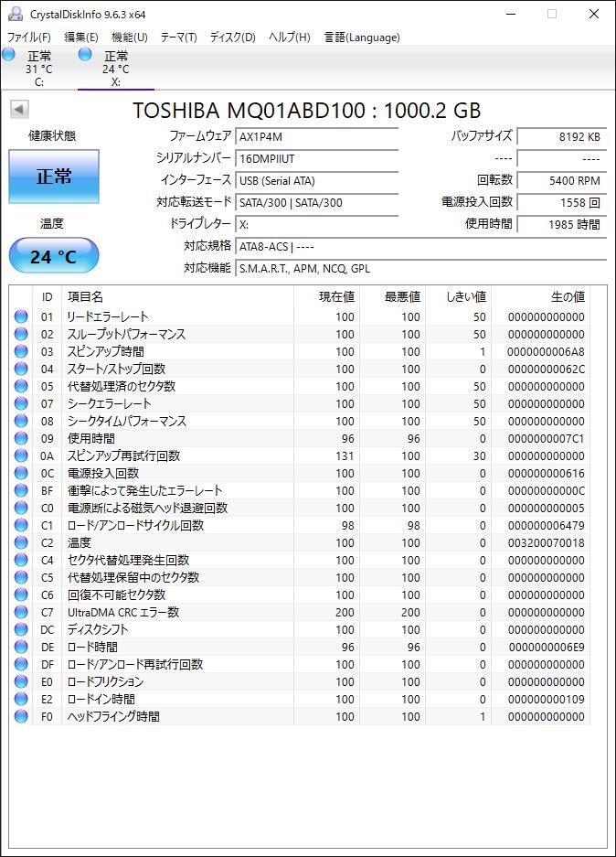Click the 現在値 column header
Screen dimensions: 616x857
(x=326, y=296)
